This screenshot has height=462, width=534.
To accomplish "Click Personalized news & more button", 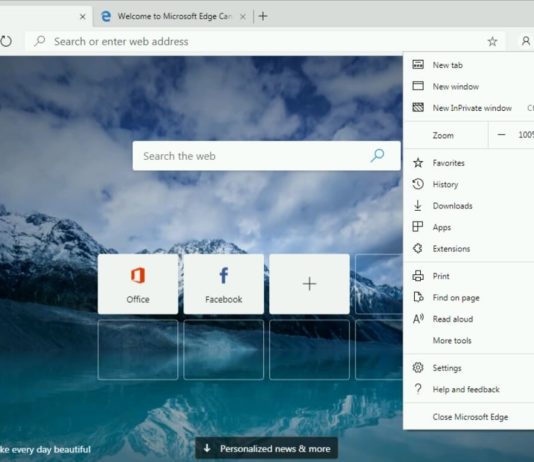I will click(267, 449).
